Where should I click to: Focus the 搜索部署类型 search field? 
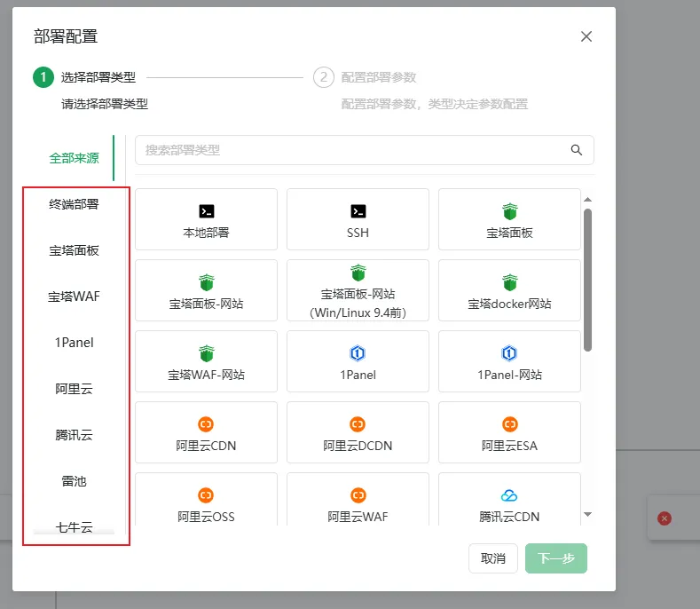coord(365,150)
